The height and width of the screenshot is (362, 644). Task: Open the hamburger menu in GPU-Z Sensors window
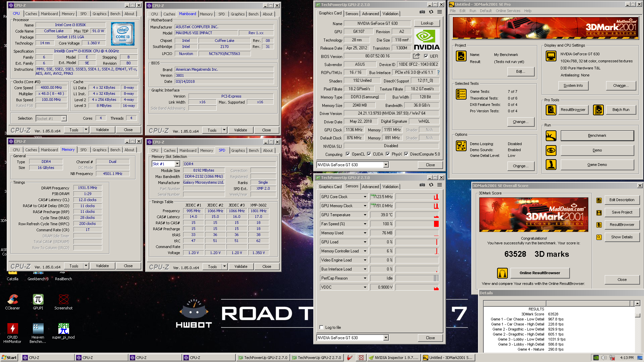click(439, 185)
